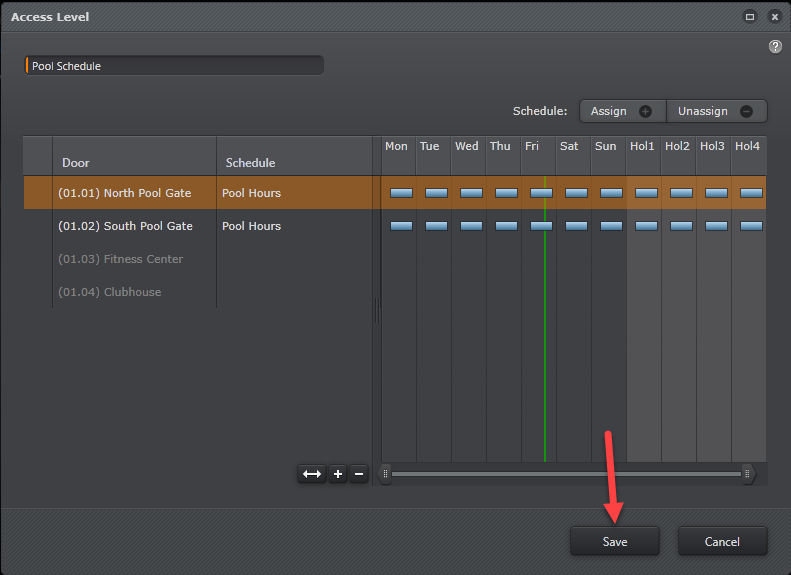Click the right handle of timeline range slider
This screenshot has width=791, height=575.
pos(748,474)
